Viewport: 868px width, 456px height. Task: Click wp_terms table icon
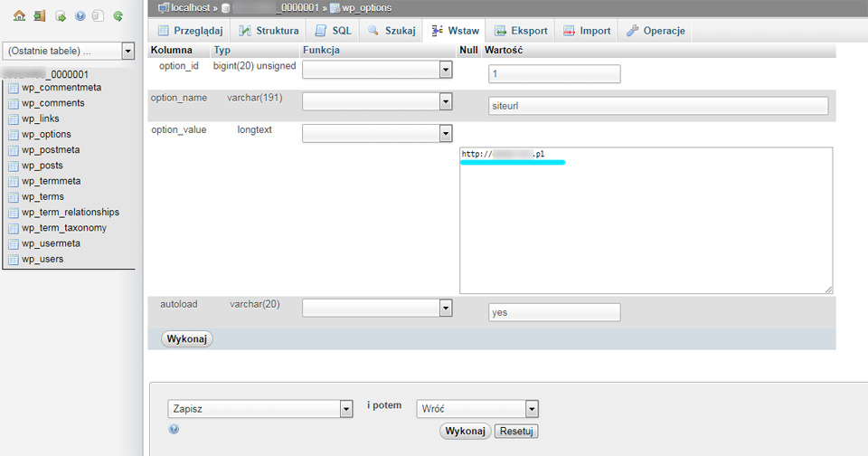click(14, 196)
